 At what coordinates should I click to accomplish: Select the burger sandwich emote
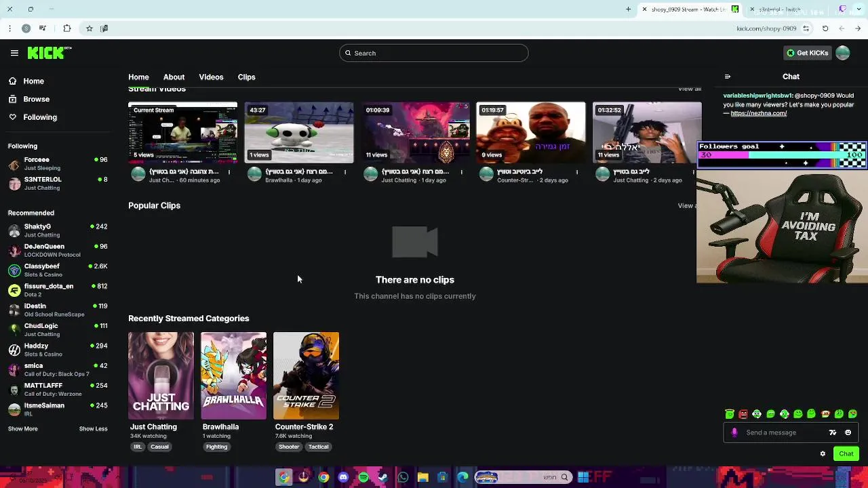click(825, 414)
